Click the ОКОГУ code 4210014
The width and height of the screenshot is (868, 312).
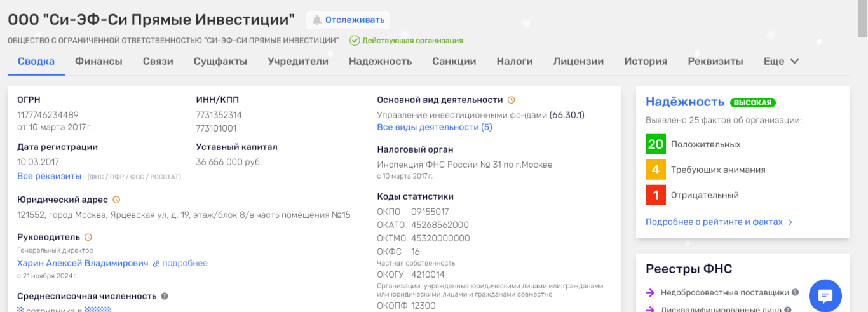click(x=428, y=275)
